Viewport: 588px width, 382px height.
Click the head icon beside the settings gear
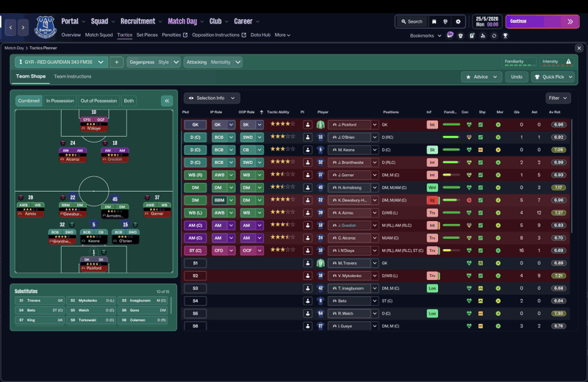[x=445, y=22]
